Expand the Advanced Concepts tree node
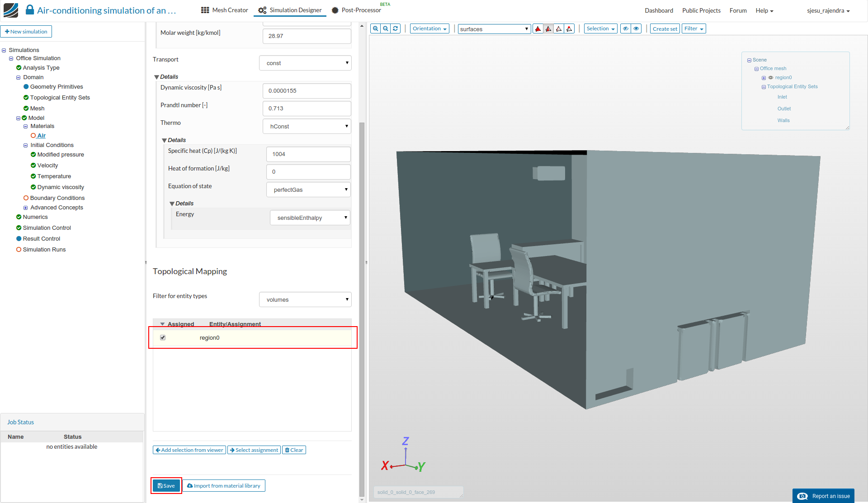This screenshot has height=503, width=868. pos(26,208)
